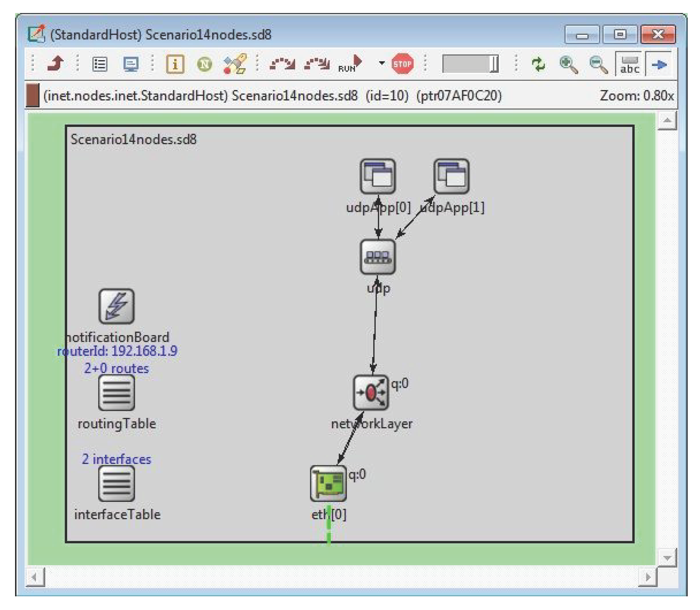Click the zoom out magnifier
The image size is (700, 610).
(598, 64)
